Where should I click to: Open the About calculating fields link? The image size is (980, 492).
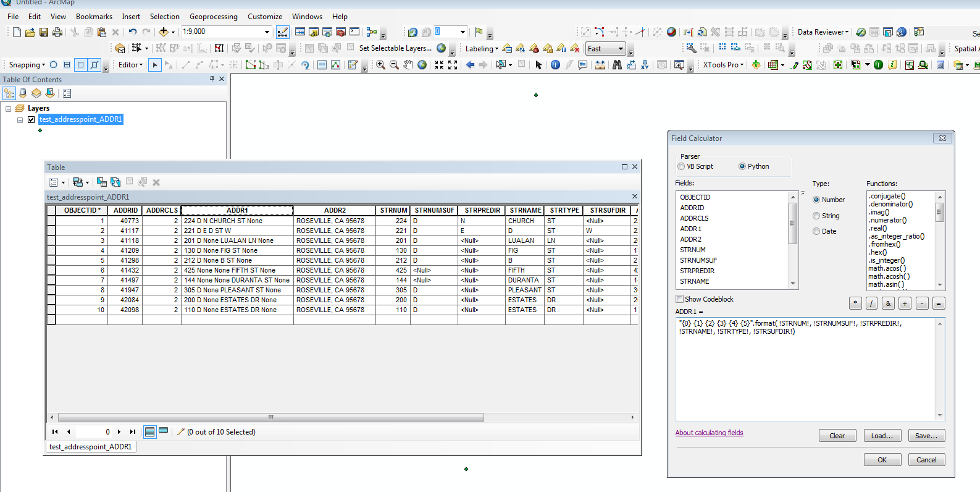(x=709, y=433)
